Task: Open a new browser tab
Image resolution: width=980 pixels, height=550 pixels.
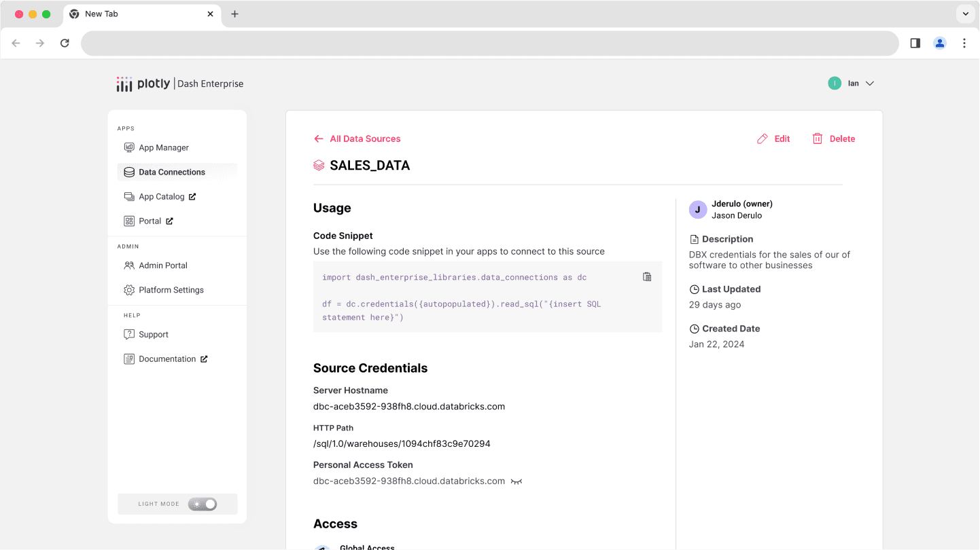Action: point(234,14)
